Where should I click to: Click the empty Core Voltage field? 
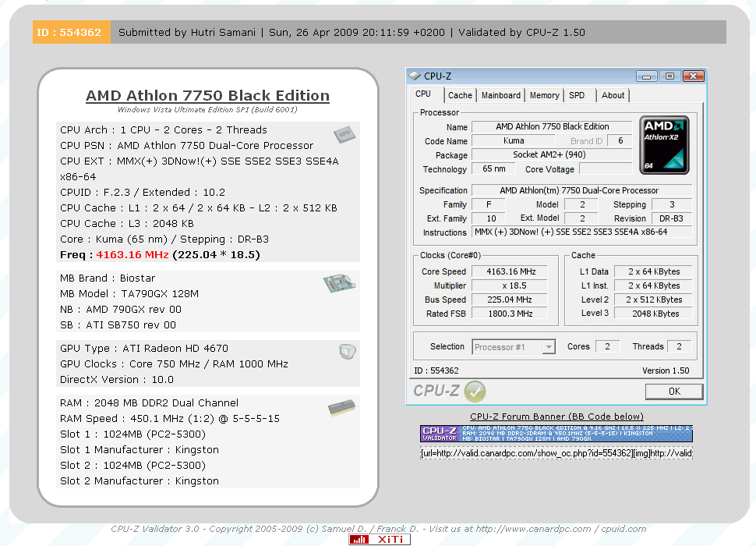pos(606,168)
